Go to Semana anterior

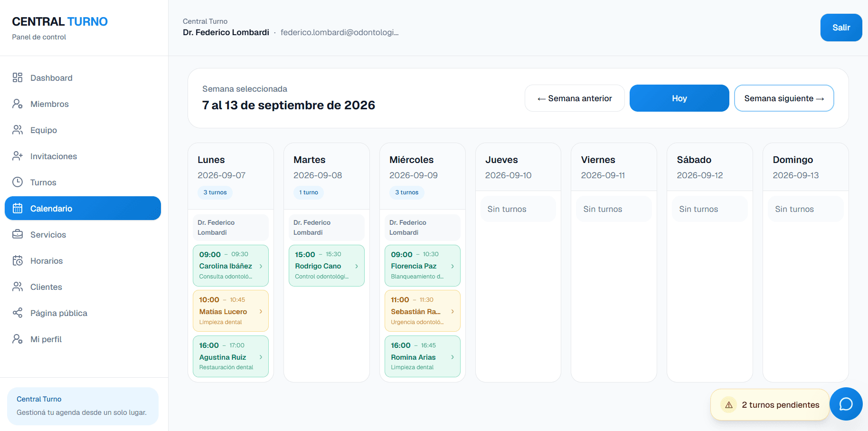pos(575,98)
